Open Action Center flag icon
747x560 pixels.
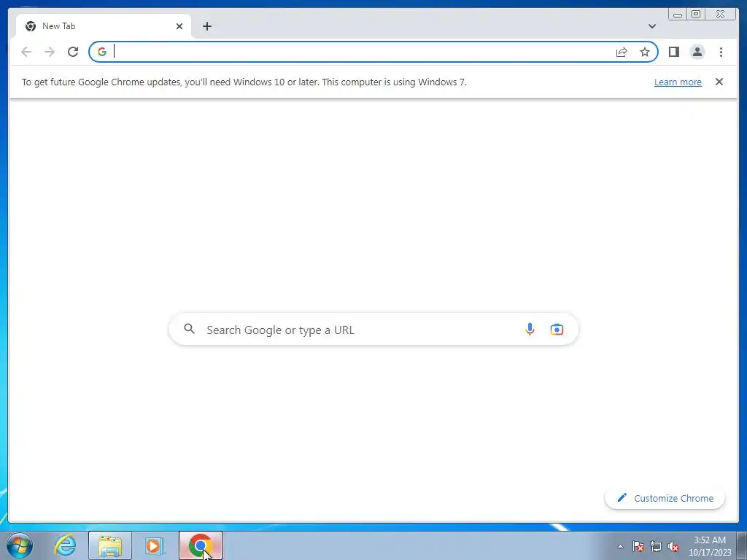pyautogui.click(x=638, y=546)
